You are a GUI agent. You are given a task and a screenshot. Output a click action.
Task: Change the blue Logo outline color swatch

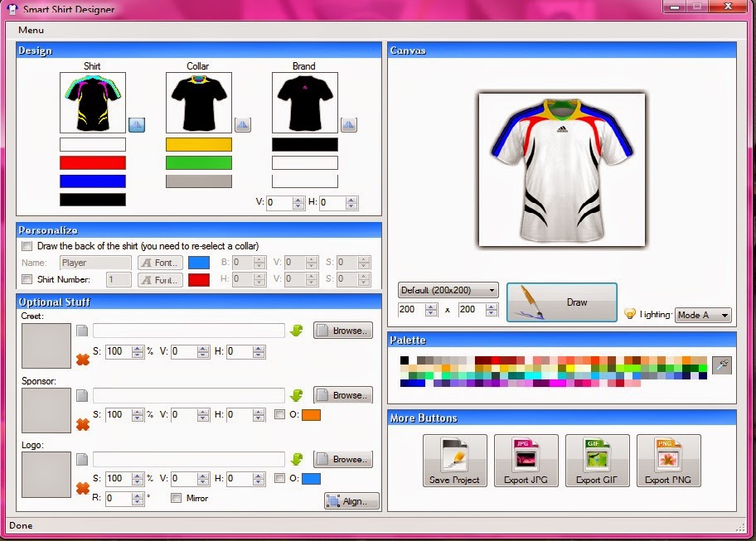pyautogui.click(x=311, y=479)
